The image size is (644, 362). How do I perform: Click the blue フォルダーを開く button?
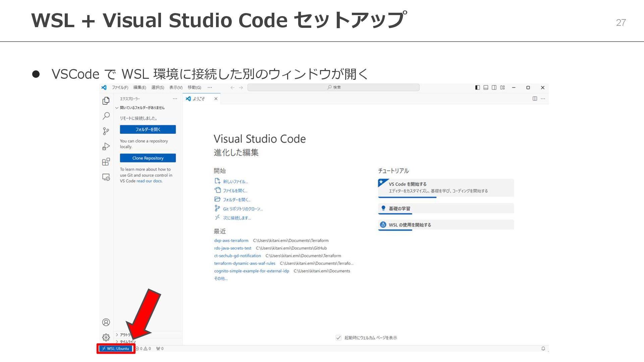[148, 129]
